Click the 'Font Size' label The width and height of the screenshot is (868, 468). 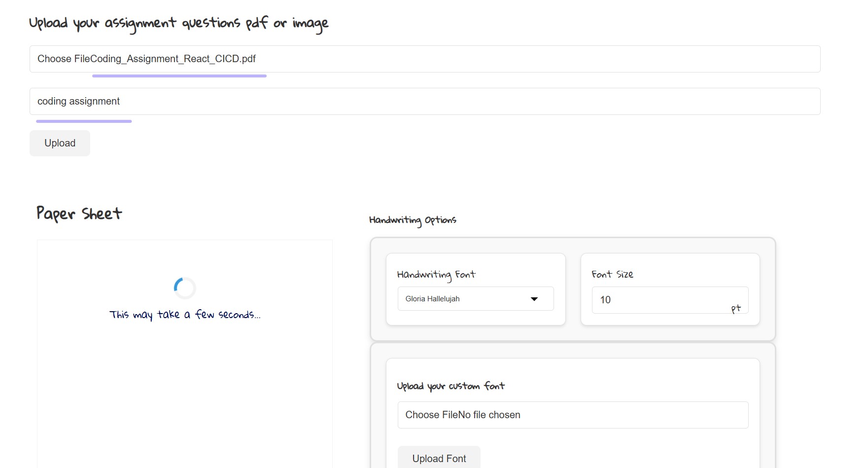pyautogui.click(x=612, y=274)
